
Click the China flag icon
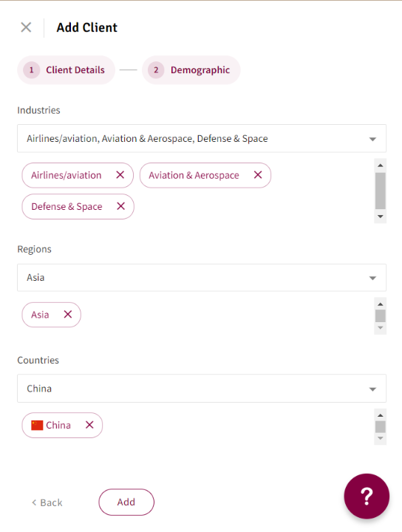click(x=37, y=425)
